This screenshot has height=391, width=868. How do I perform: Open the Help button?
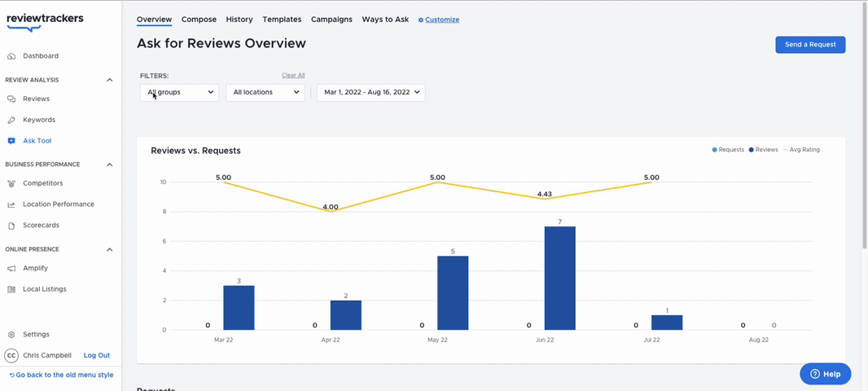point(826,374)
